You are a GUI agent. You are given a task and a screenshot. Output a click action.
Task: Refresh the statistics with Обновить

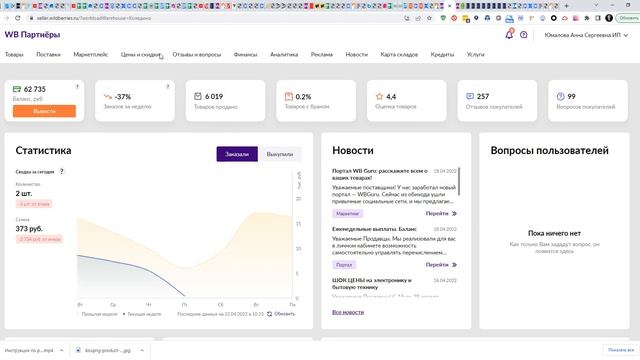281,314
